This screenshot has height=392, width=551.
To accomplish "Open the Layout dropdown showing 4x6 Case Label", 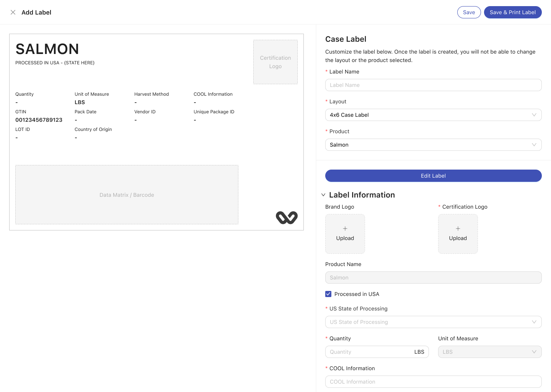I will pos(433,115).
